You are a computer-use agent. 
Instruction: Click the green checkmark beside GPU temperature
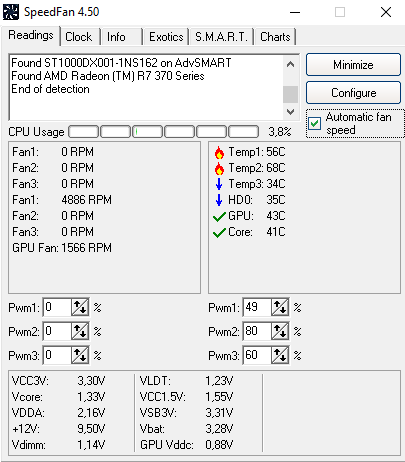(219, 217)
